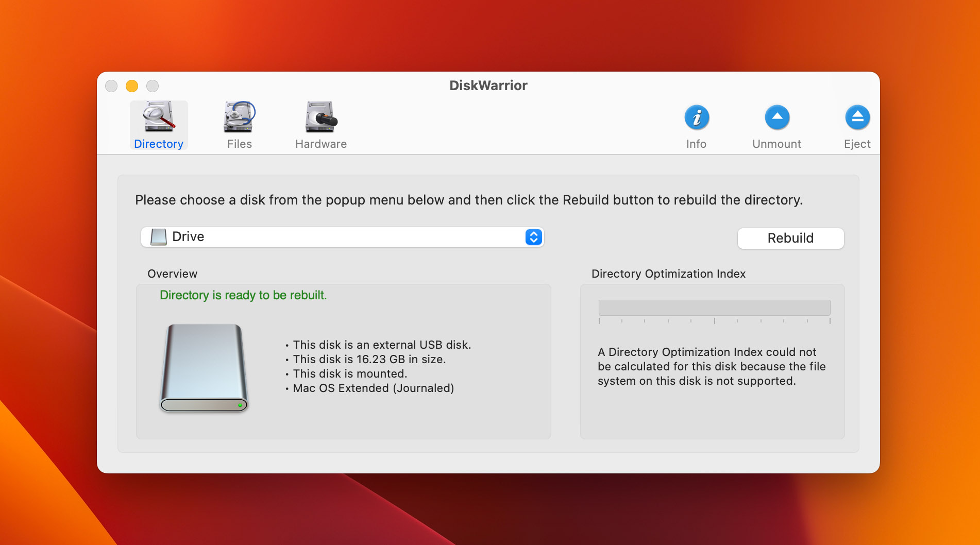The height and width of the screenshot is (545, 980).
Task: Click the Directory Optimization Index bar
Action: pos(714,308)
